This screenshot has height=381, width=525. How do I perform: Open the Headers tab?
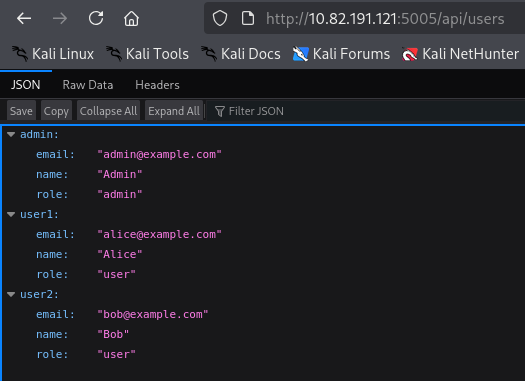157,85
